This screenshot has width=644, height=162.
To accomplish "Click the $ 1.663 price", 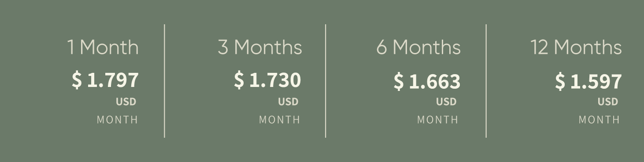I will click(427, 82).
